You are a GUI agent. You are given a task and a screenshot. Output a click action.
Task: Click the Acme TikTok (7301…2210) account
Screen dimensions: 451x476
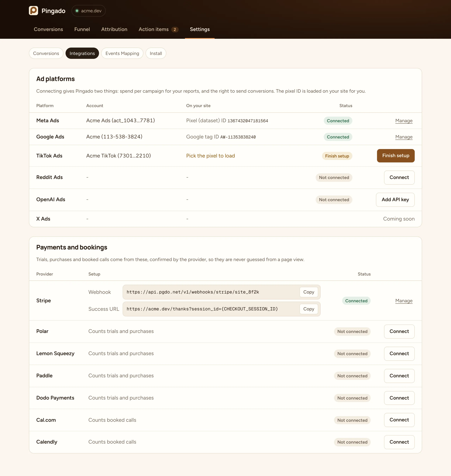[x=119, y=156]
